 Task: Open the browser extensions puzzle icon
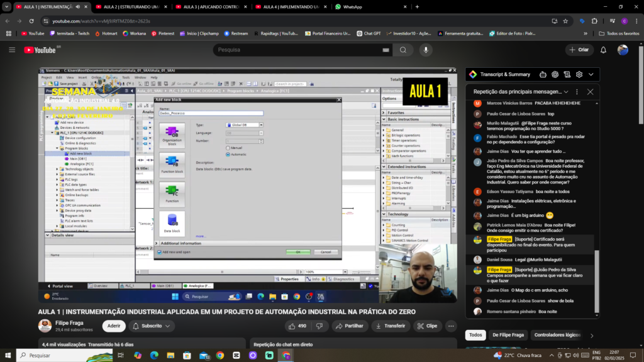pyautogui.click(x=594, y=21)
